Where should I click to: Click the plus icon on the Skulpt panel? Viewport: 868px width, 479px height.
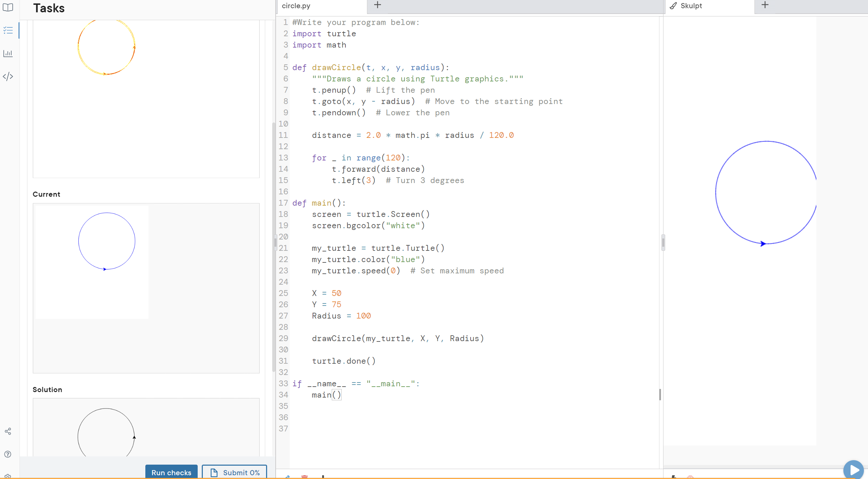click(x=765, y=5)
